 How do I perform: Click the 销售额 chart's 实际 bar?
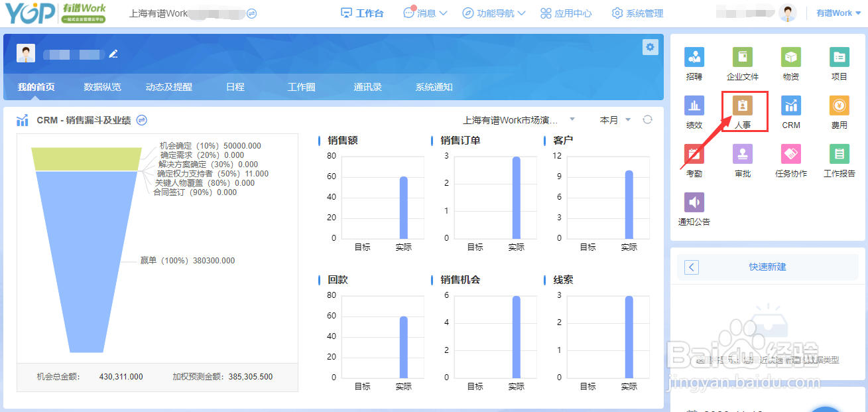pos(403,208)
